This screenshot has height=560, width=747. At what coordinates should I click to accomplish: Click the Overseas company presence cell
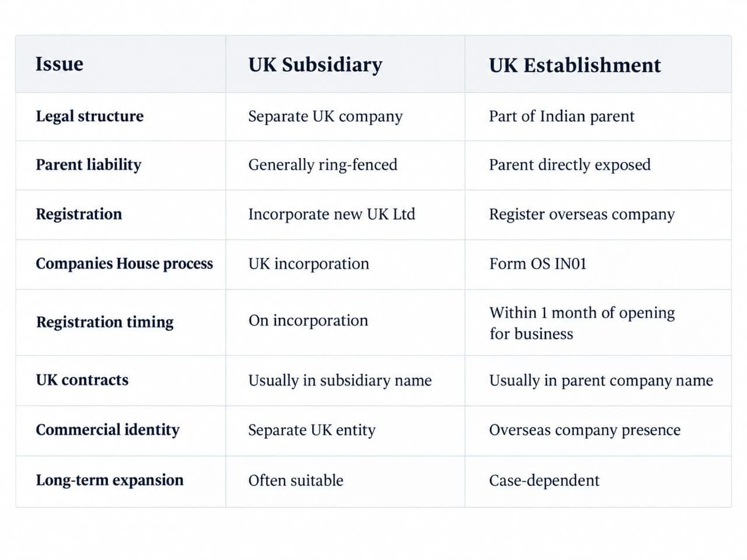tap(585, 430)
